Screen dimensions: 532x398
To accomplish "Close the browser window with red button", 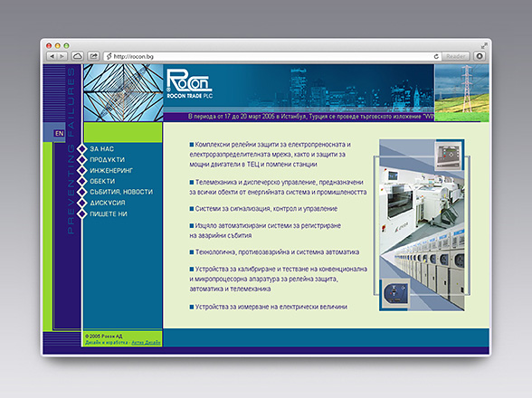I will pyautogui.click(x=49, y=45).
